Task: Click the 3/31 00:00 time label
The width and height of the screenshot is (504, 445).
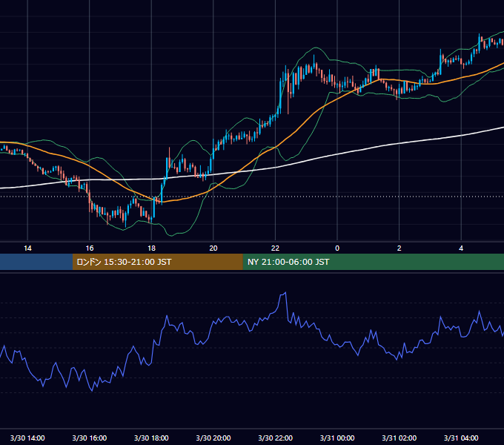Action: (x=337, y=438)
